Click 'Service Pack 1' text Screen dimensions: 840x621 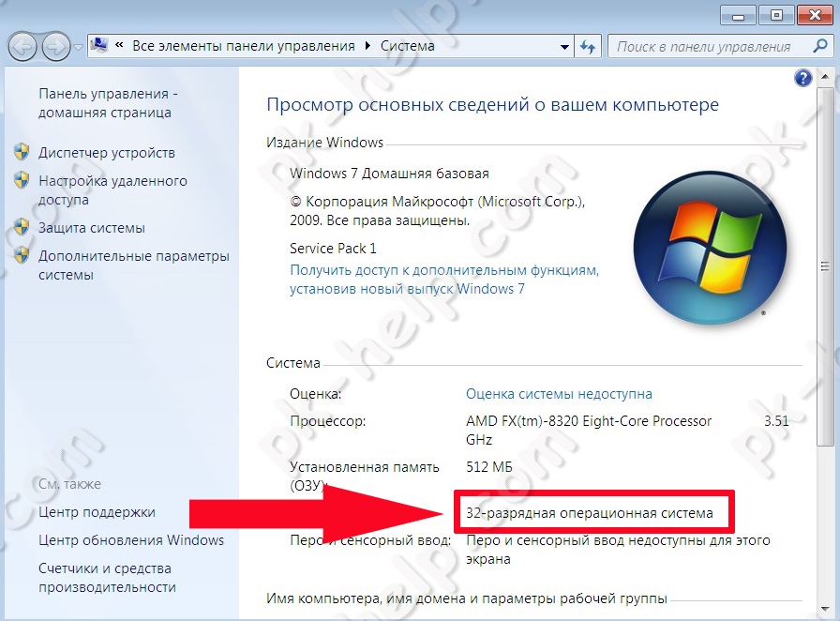tap(333, 249)
